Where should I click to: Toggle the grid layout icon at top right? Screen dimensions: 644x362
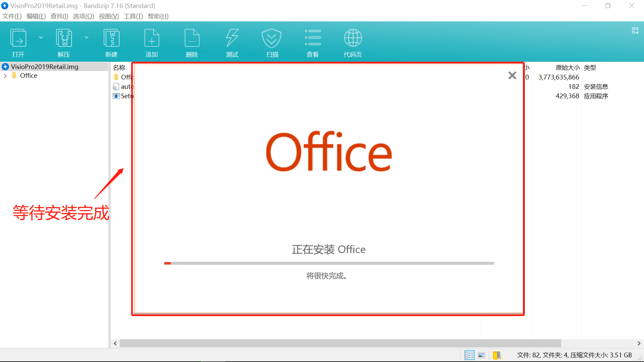[x=635, y=30]
